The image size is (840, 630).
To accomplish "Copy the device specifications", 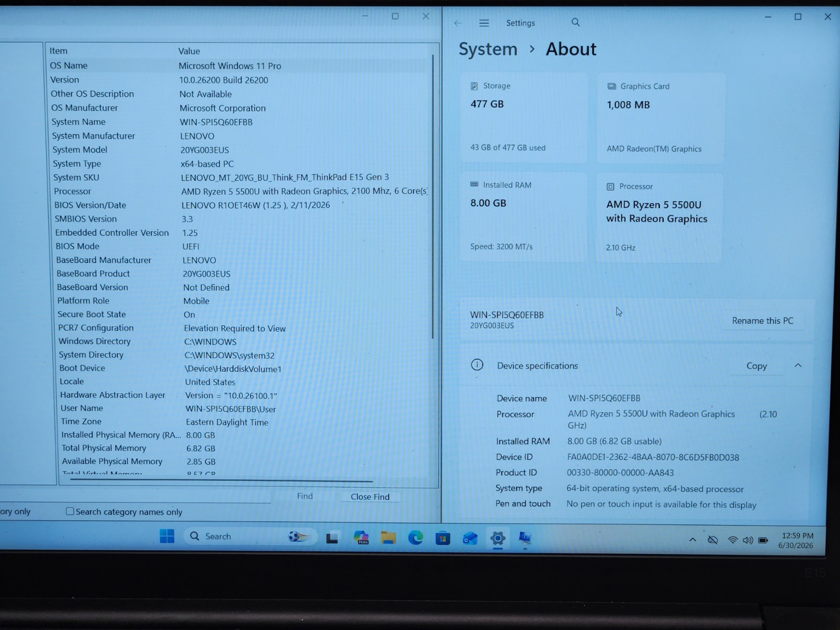I will tap(757, 365).
